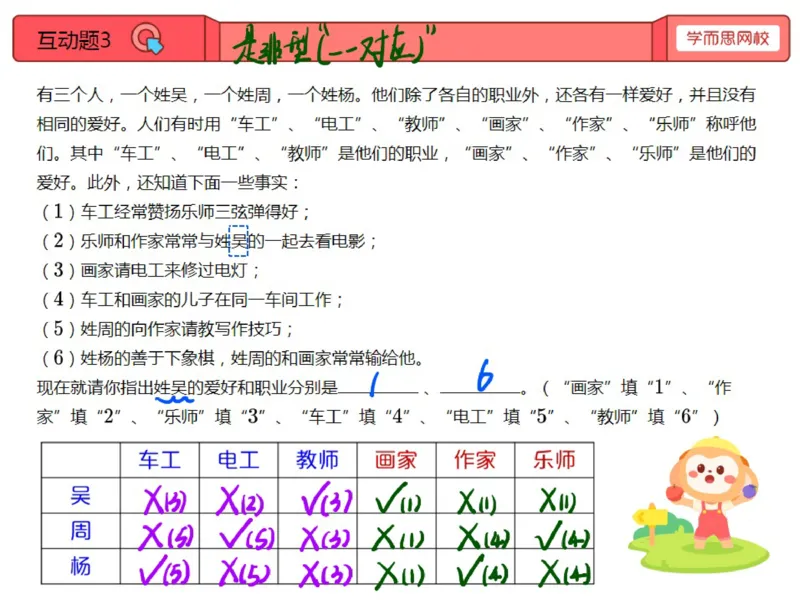The width and height of the screenshot is (800, 600).
Task: Select the 互动题3 title label
Action: coord(74,40)
